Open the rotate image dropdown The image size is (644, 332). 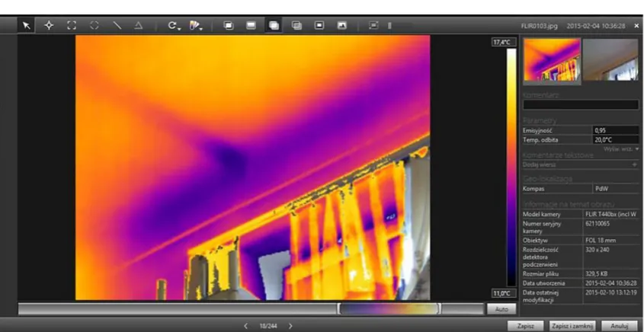tap(174, 25)
